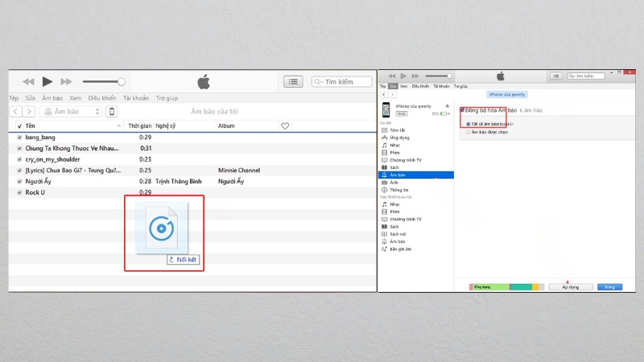This screenshot has height=362, width=644.
Task: Toggle Đồng bộ hóa Âm báo checkbox
Action: 462,110
